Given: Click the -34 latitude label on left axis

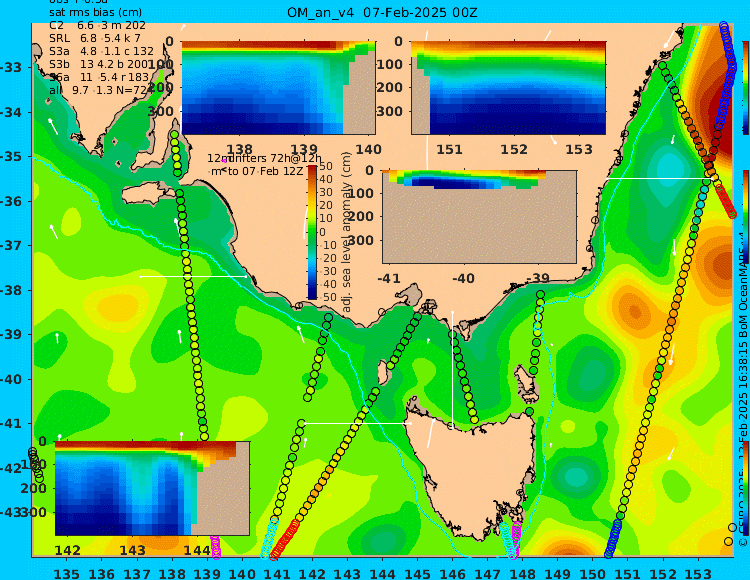Looking at the screenshot, I should (11, 112).
